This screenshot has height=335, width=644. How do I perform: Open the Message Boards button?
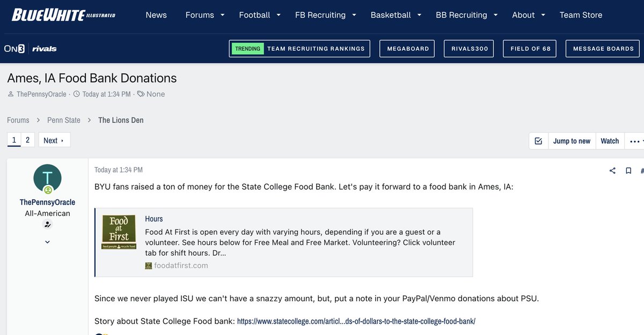pyautogui.click(x=603, y=49)
